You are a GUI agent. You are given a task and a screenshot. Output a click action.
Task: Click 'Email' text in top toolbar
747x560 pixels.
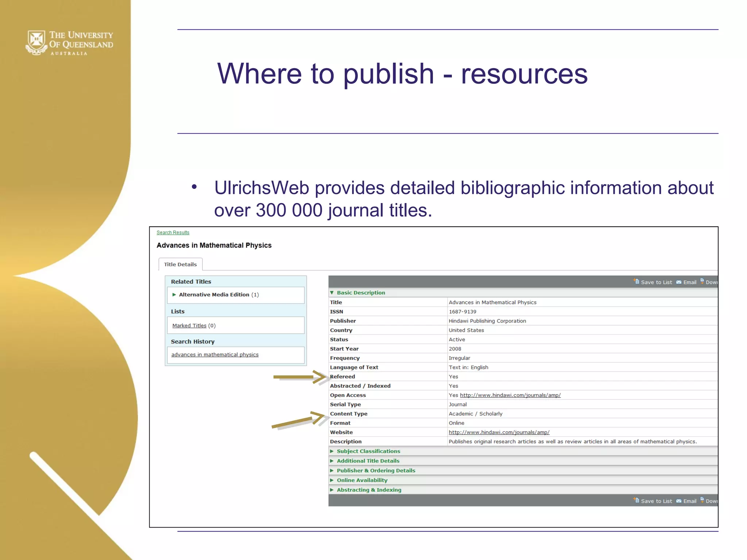point(690,282)
